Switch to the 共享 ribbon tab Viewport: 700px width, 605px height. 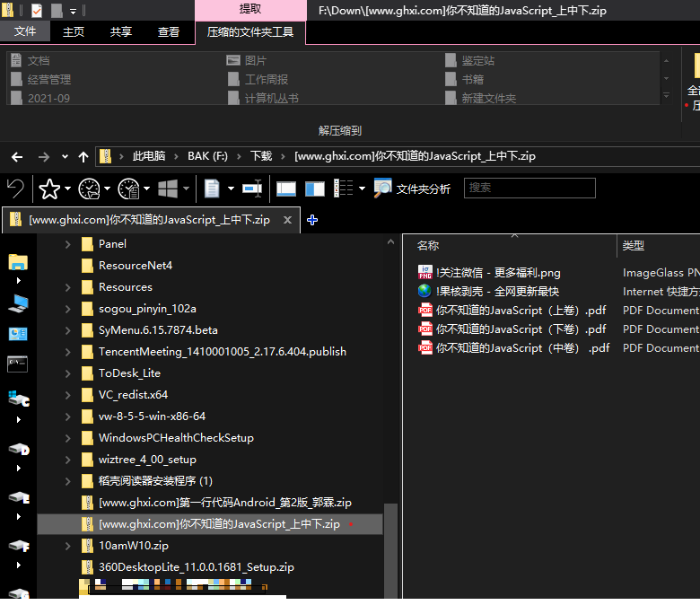tap(121, 31)
